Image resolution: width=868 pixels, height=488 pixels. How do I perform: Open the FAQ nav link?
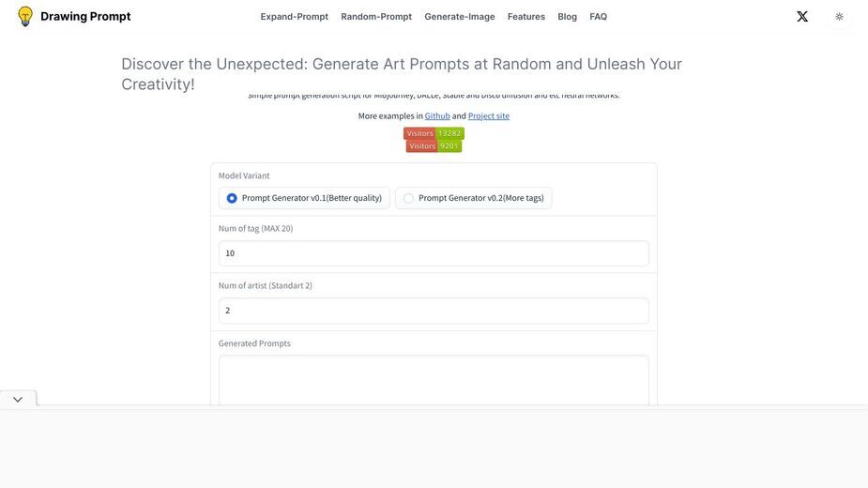(x=599, y=17)
